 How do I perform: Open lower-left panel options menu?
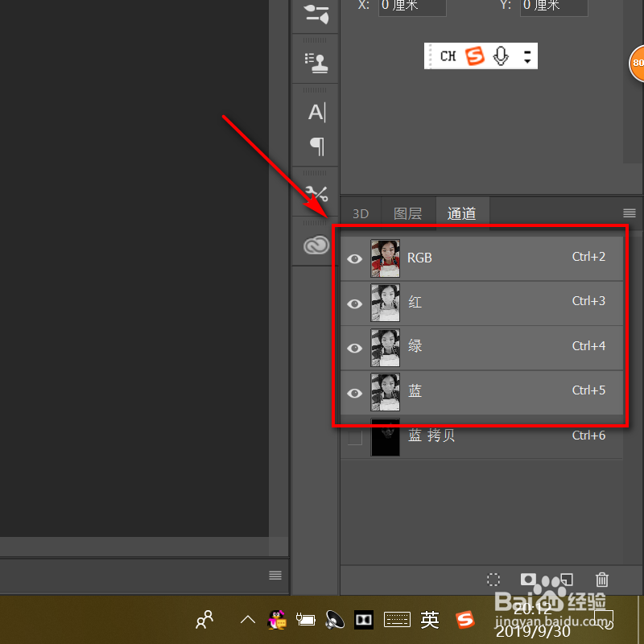click(275, 575)
